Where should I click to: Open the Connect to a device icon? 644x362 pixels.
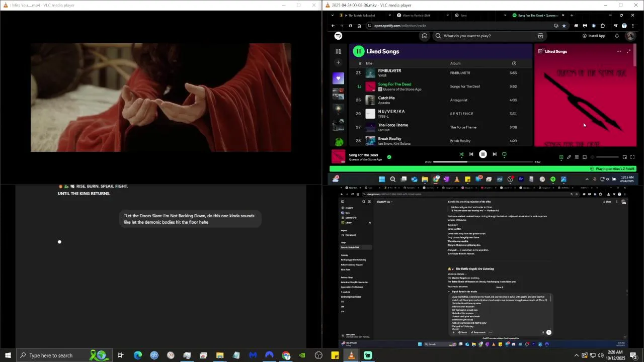[x=585, y=157]
